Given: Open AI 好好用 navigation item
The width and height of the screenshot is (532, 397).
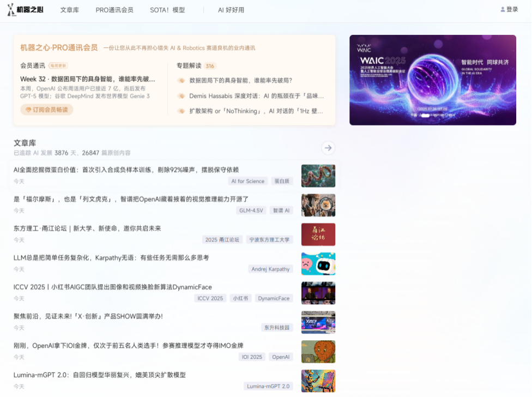Looking at the screenshot, I should [x=231, y=10].
